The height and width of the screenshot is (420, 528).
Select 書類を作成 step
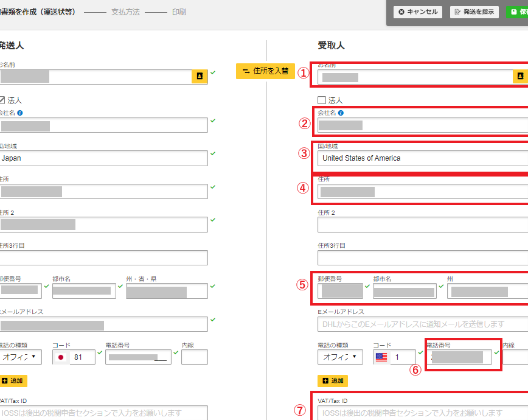coord(37,12)
